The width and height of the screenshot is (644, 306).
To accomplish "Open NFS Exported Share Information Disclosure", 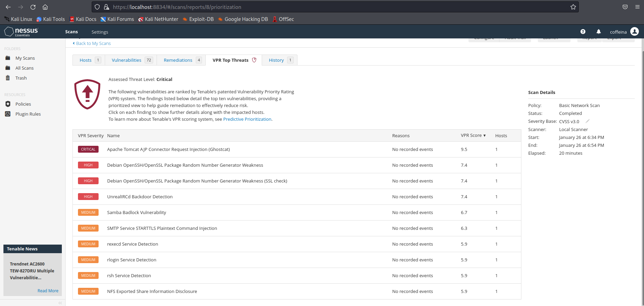I will click(x=297, y=292).
